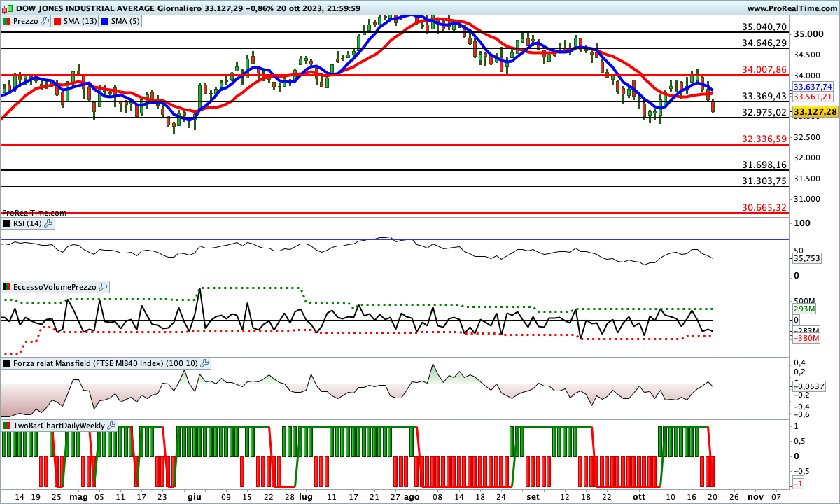
Task: Open Forza relat Mansfield wrench settings icon
Action: 204,363
